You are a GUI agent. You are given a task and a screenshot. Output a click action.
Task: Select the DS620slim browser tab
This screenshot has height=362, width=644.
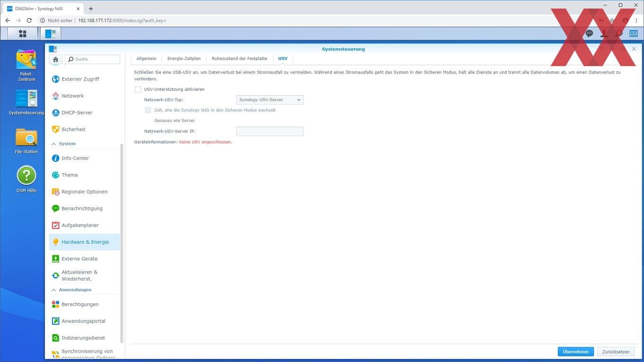pyautogui.click(x=44, y=9)
